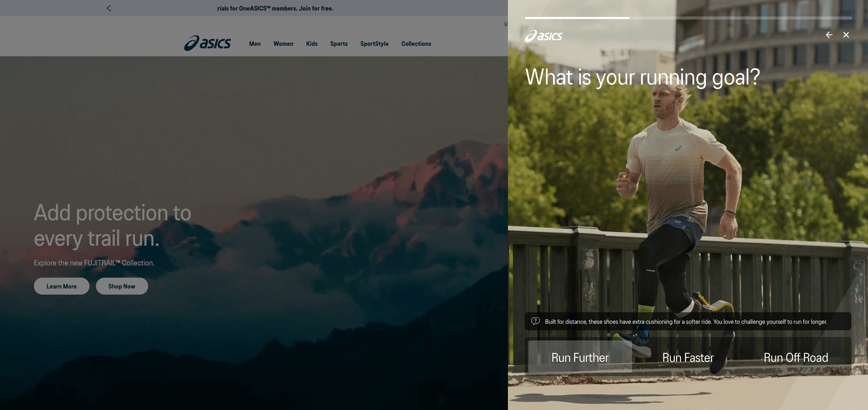This screenshot has height=410, width=868.
Task: Expand the Kids navigation menu
Action: tap(312, 44)
